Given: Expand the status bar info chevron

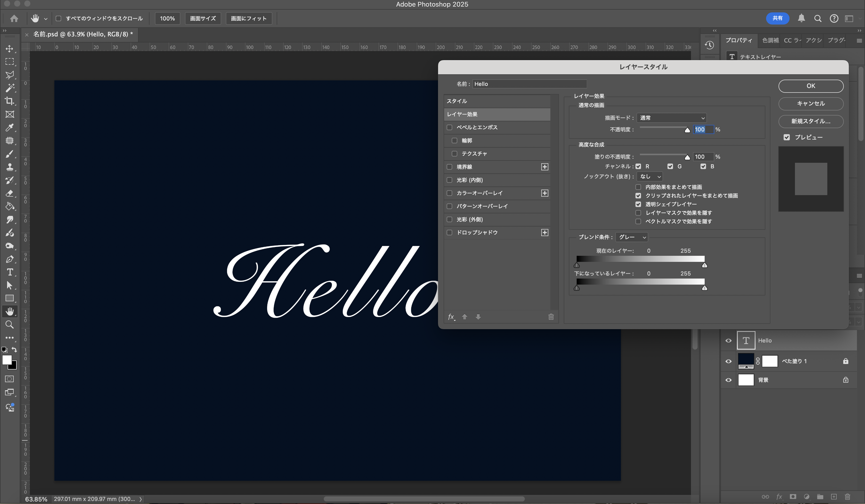Looking at the screenshot, I should pyautogui.click(x=140, y=499).
